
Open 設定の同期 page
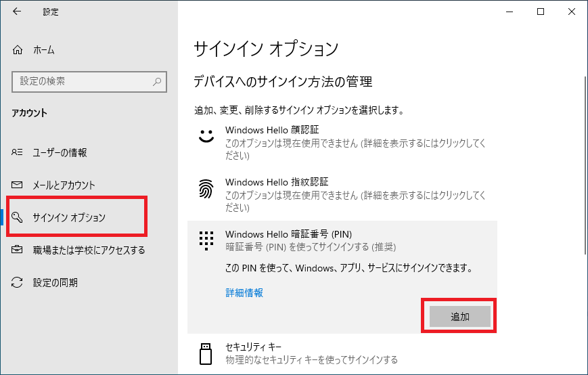[89, 282]
